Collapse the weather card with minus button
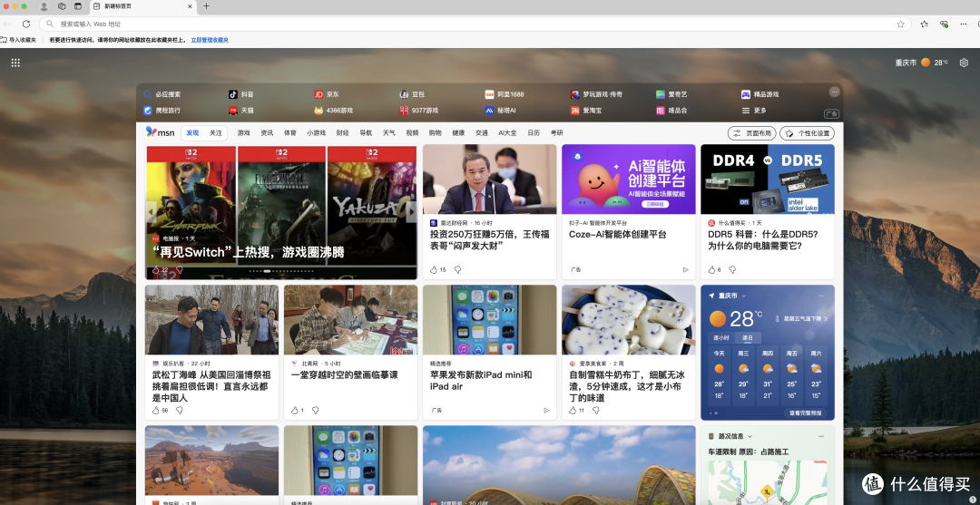This screenshot has height=505, width=980. click(822, 296)
